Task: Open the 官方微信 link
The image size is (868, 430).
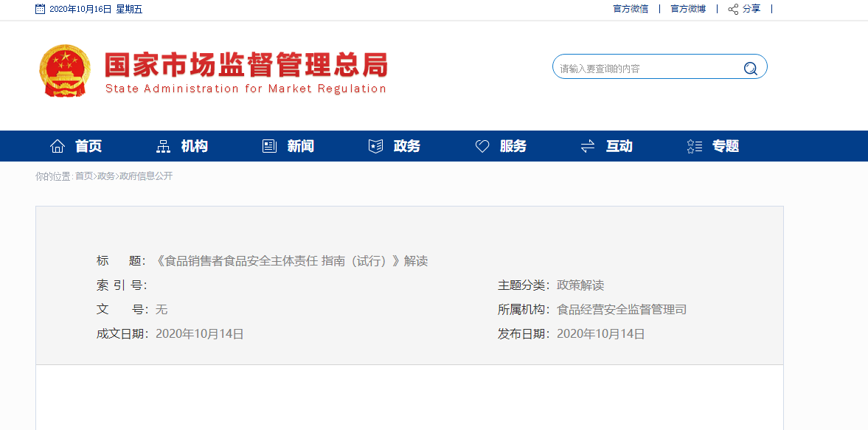Action: [x=631, y=9]
